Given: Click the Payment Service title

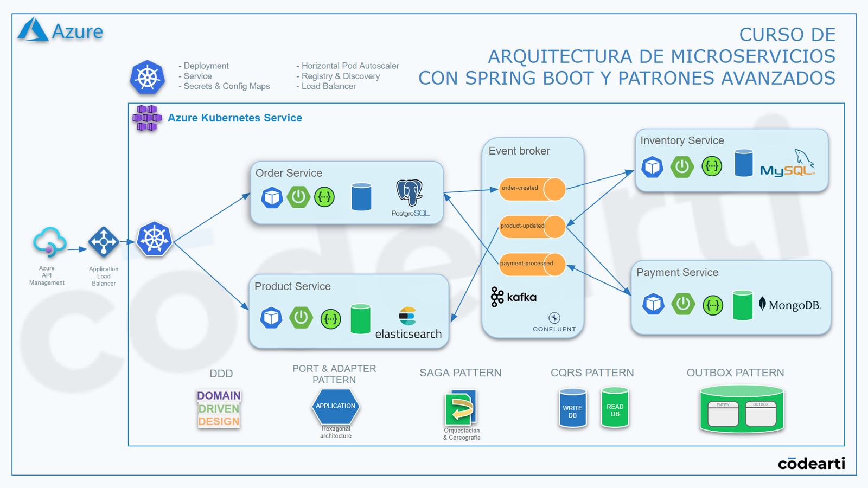Looking at the screenshot, I should [677, 272].
